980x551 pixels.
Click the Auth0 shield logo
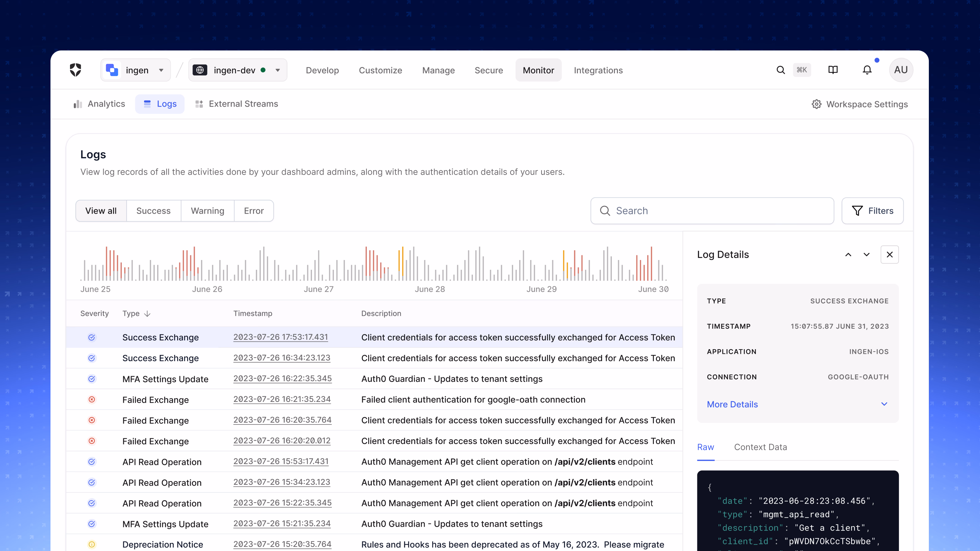75,70
